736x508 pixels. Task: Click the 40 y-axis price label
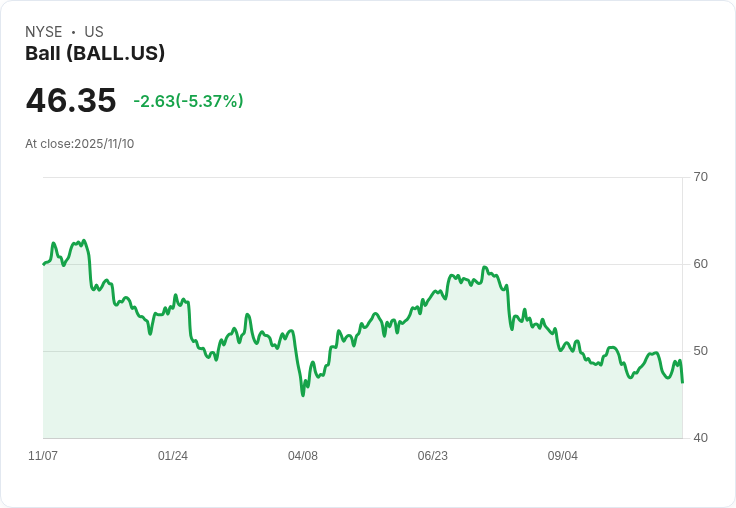click(701, 438)
